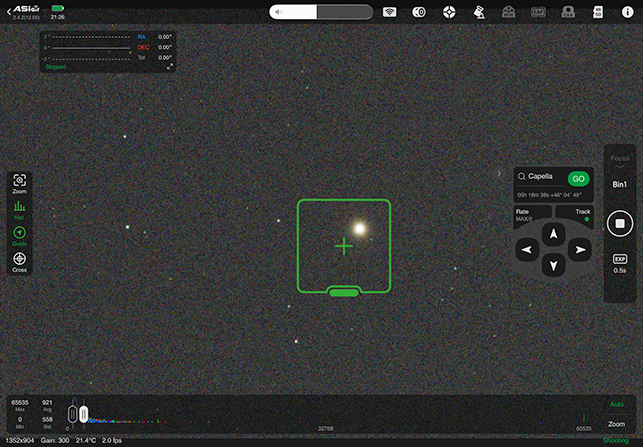
Task: Stop the exposure with shutter button
Action: [x=620, y=223]
